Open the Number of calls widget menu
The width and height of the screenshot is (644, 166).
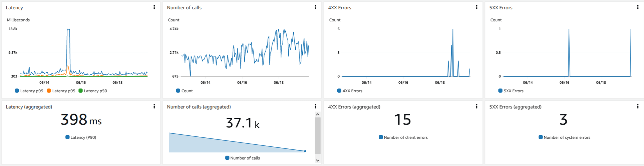tap(315, 7)
